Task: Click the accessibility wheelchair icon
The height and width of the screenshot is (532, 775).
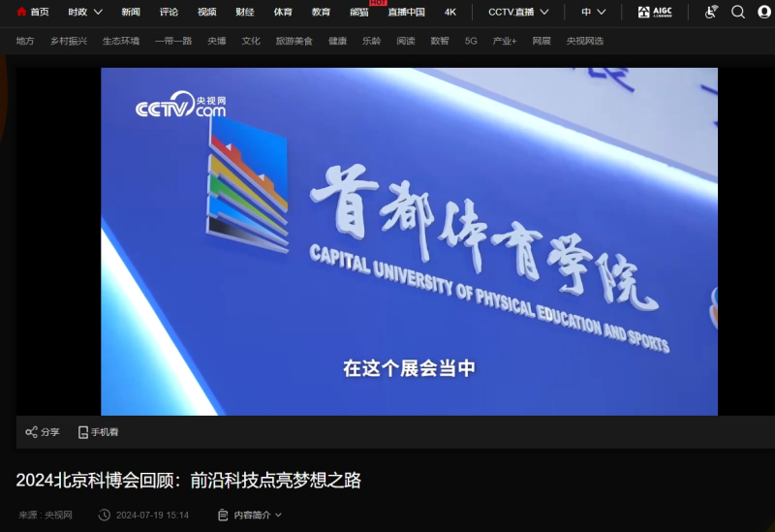Action: coord(711,12)
